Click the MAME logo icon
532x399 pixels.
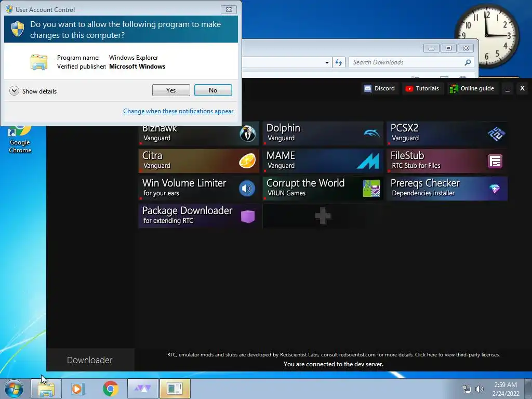point(368,161)
